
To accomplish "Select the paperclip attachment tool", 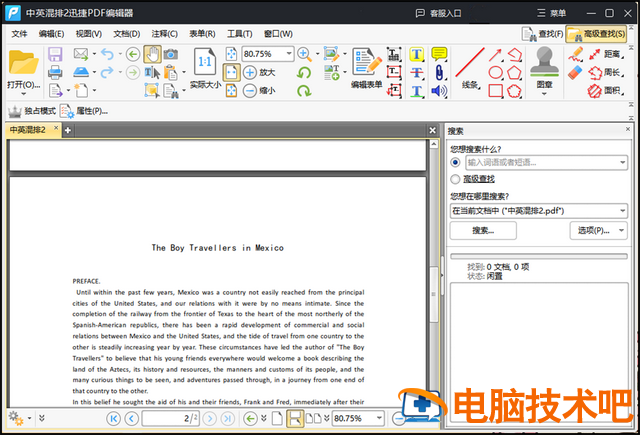I will point(439,73).
